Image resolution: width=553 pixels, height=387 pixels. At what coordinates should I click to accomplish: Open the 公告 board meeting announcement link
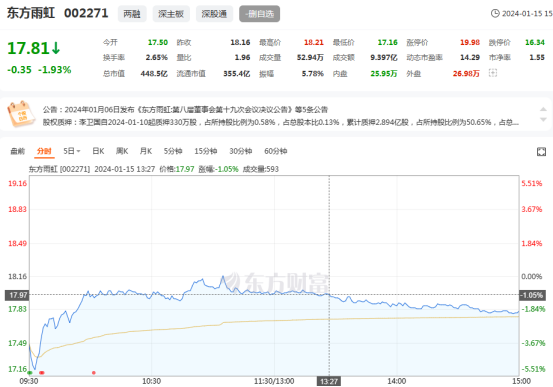185,110
